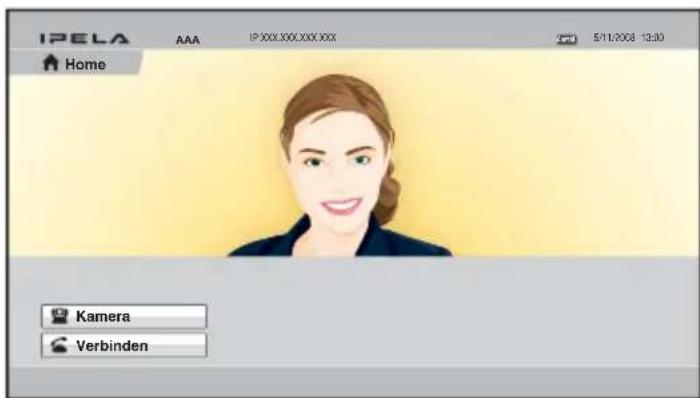
Task: Click the telephone icon in Verbinden button
Action: pos(59,345)
